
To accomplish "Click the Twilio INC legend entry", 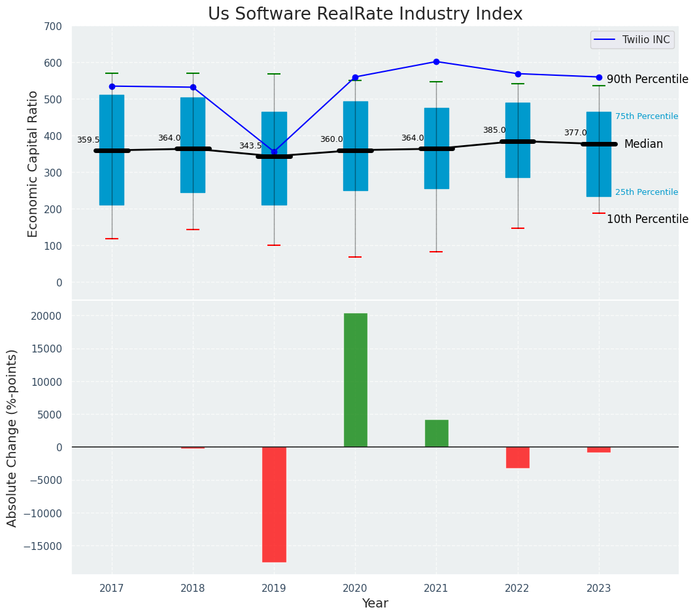I will click(632, 40).
